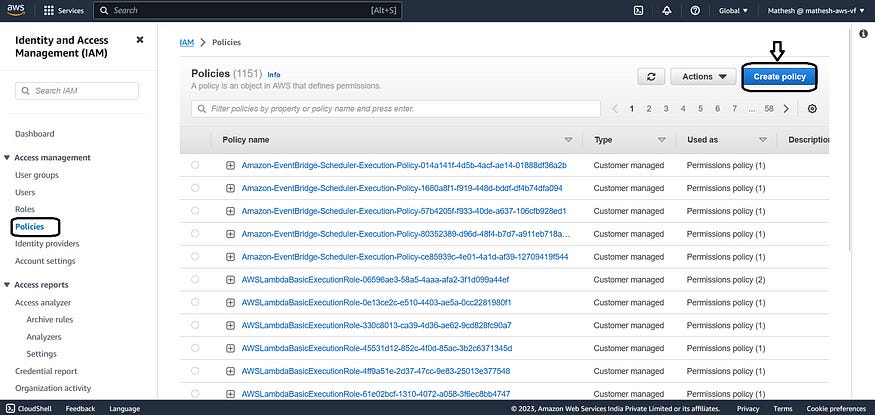Click the Create policy button

pos(779,77)
